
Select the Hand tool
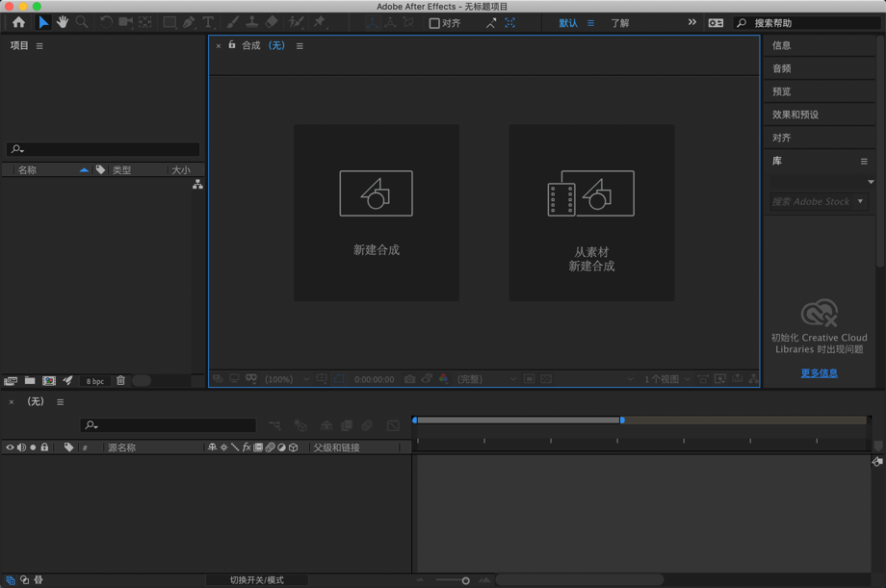pos(63,22)
